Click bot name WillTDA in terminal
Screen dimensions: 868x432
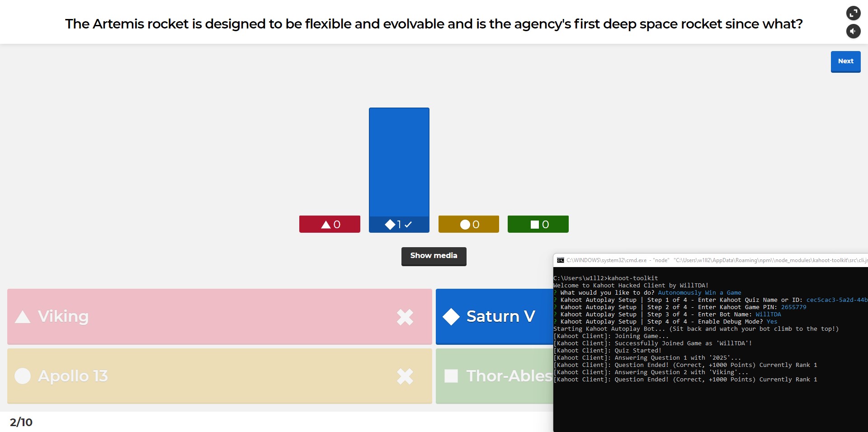click(768, 315)
